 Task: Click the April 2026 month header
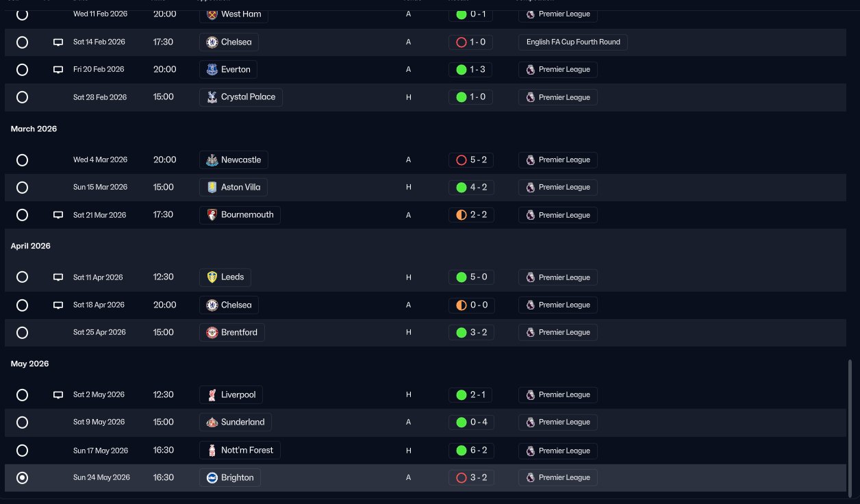coord(31,246)
